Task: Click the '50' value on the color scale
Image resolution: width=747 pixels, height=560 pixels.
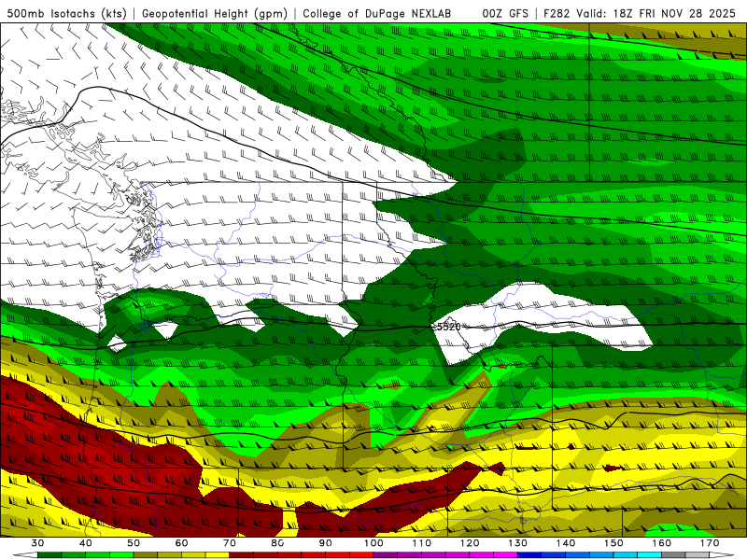Action: point(134,543)
